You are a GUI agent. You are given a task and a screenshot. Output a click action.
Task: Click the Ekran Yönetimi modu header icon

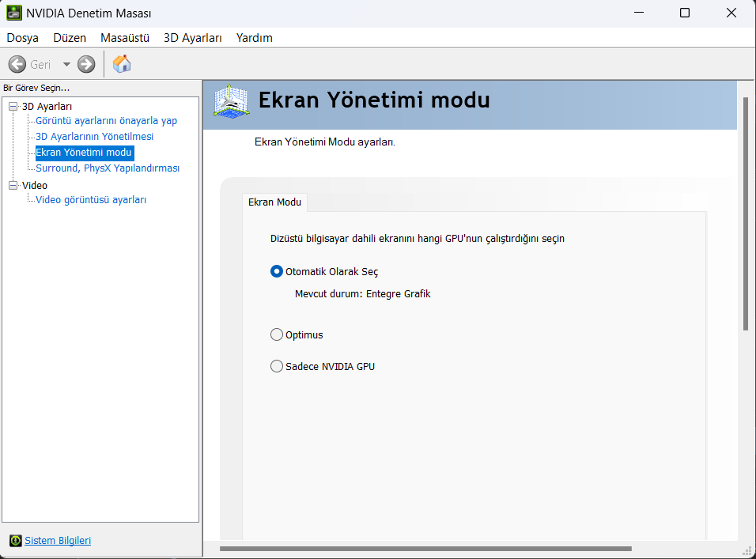[232, 101]
